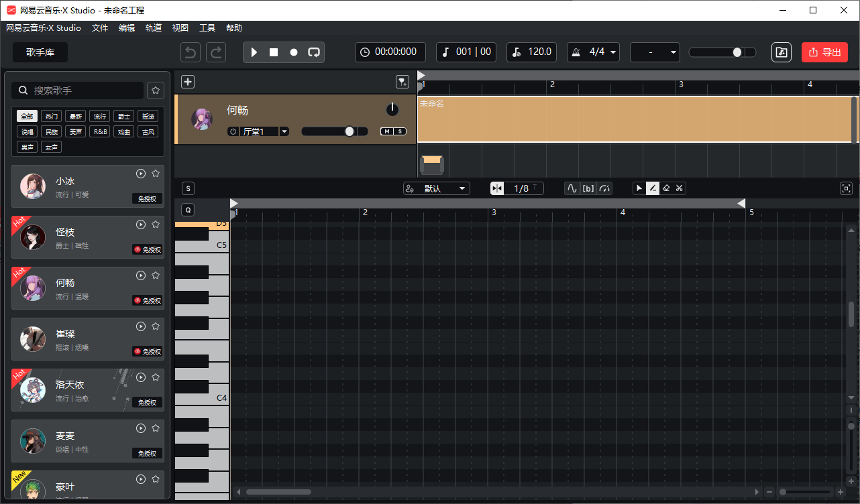Click the 导出 export button
The image size is (860, 504).
tap(825, 52)
